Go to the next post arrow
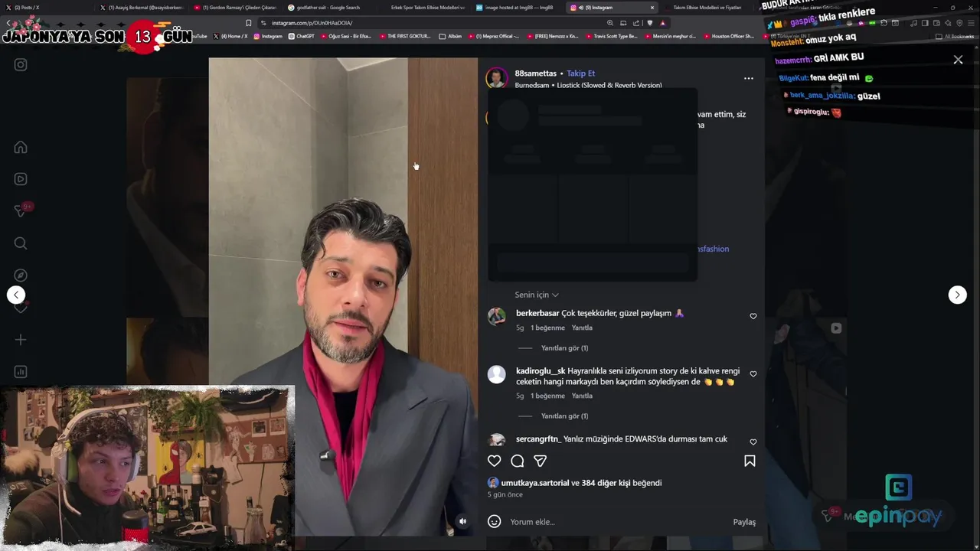980x551 pixels. point(958,295)
